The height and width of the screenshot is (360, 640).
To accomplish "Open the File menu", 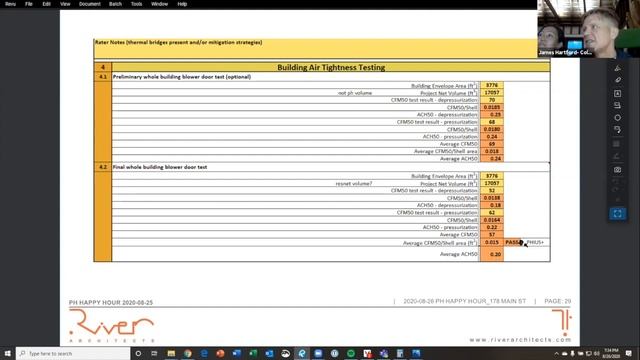I will click(x=29, y=4).
